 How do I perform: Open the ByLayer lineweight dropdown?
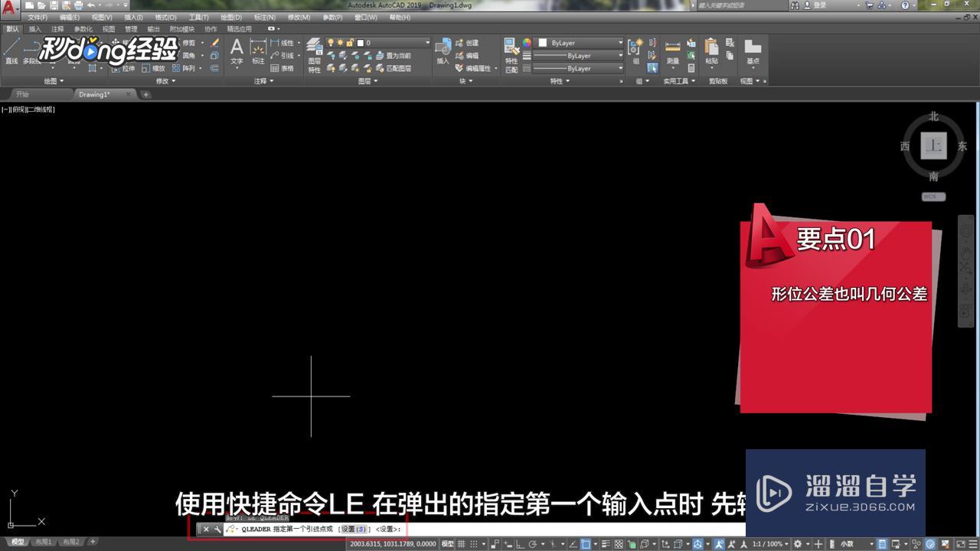point(578,56)
